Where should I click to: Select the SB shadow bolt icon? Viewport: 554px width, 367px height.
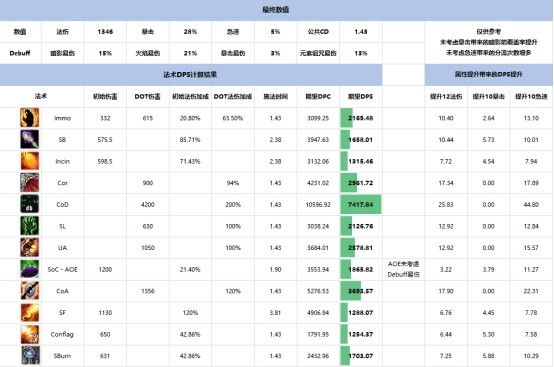tap(30, 140)
